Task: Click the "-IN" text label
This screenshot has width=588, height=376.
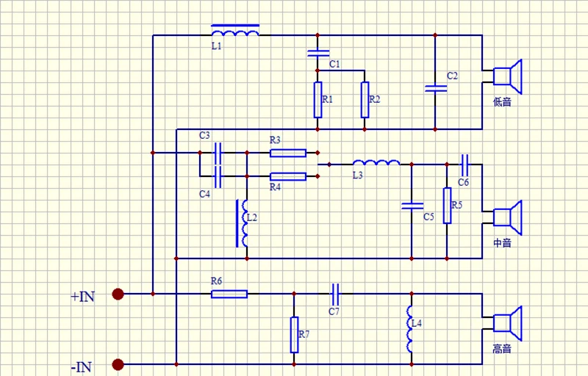Action: 82,366
